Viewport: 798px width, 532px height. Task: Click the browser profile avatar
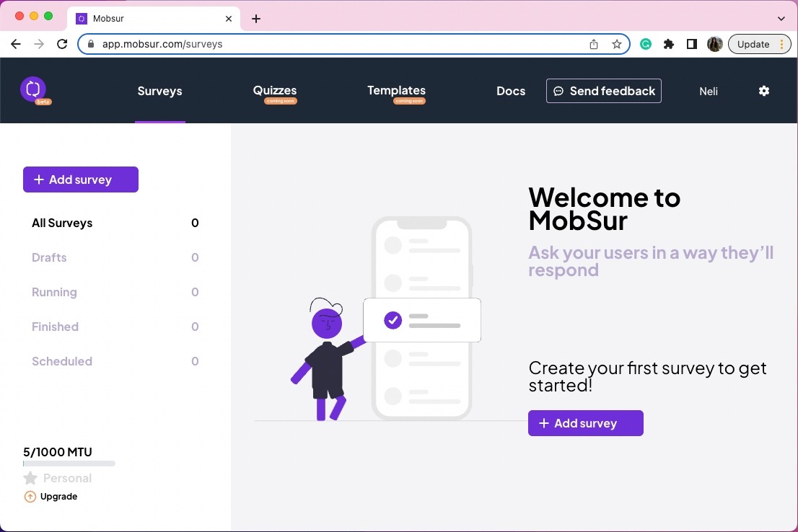point(715,44)
